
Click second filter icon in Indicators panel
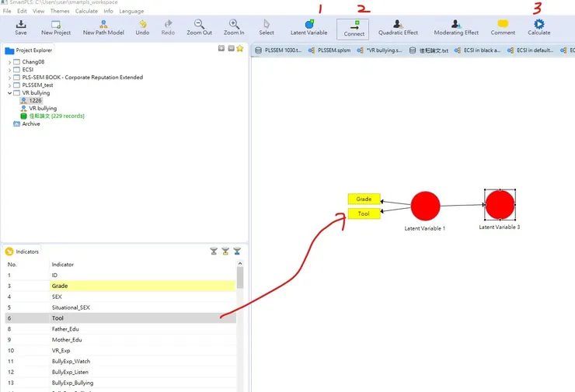225,252
